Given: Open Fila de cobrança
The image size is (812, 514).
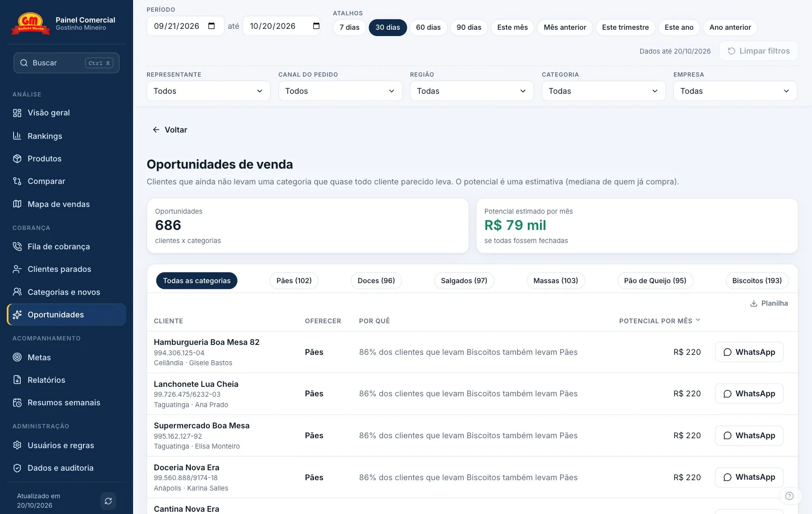Looking at the screenshot, I should click(66, 247).
